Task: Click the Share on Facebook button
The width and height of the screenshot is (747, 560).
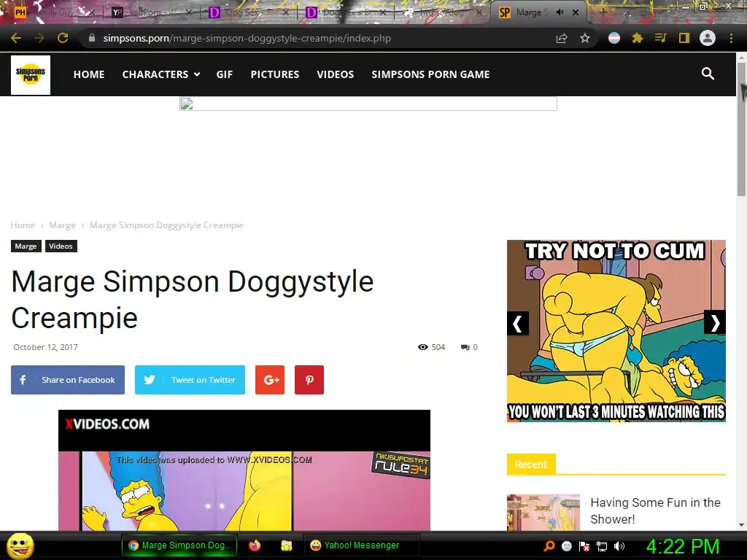Action: (x=68, y=380)
